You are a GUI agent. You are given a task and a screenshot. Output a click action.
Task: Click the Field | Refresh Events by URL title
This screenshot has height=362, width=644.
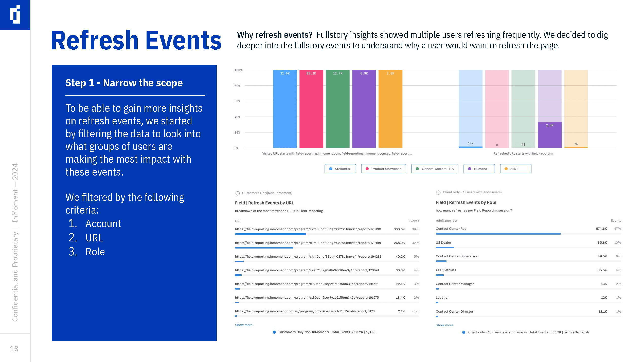pos(264,203)
